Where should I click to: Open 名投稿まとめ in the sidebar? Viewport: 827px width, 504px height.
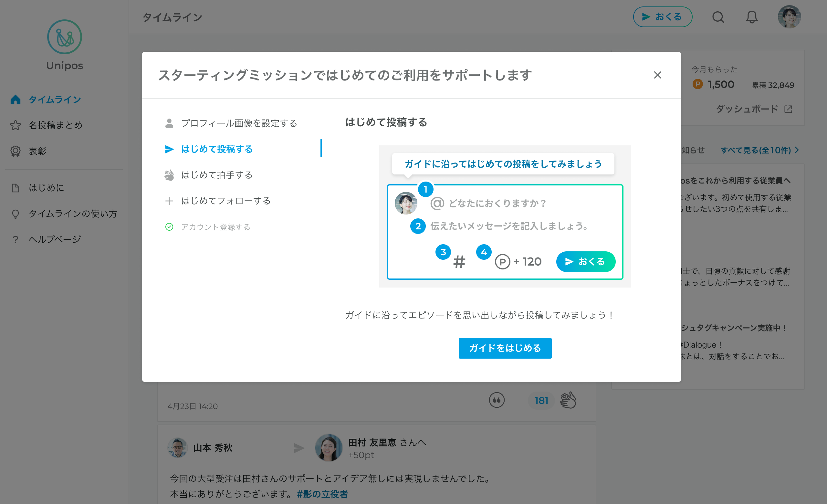[55, 125]
